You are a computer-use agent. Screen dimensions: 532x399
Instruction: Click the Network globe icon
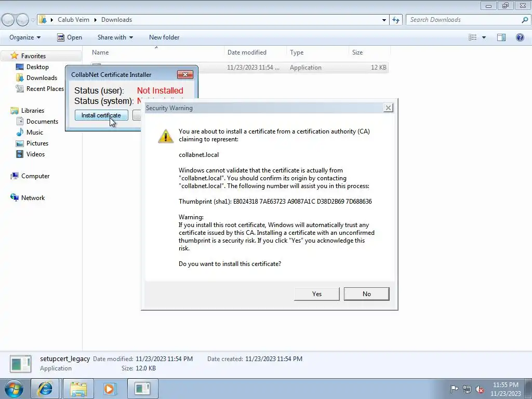pos(15,197)
